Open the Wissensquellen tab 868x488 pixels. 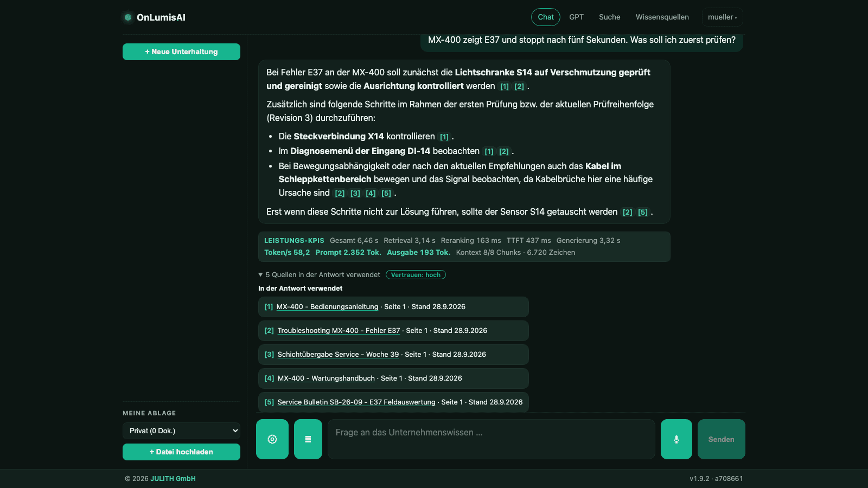(662, 17)
